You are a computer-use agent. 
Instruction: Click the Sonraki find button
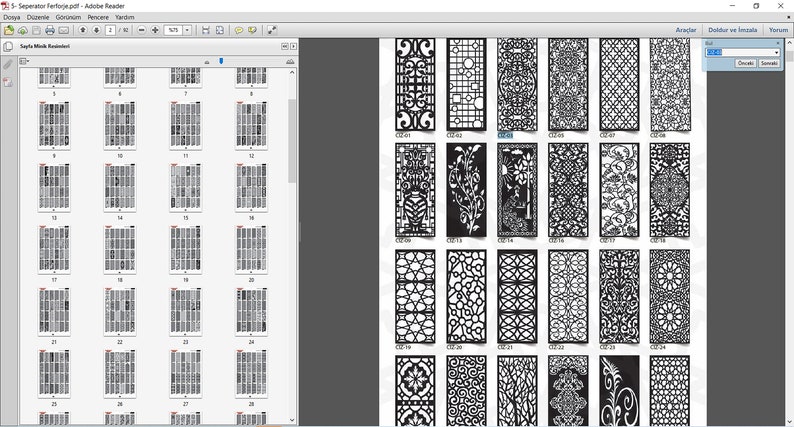point(769,63)
